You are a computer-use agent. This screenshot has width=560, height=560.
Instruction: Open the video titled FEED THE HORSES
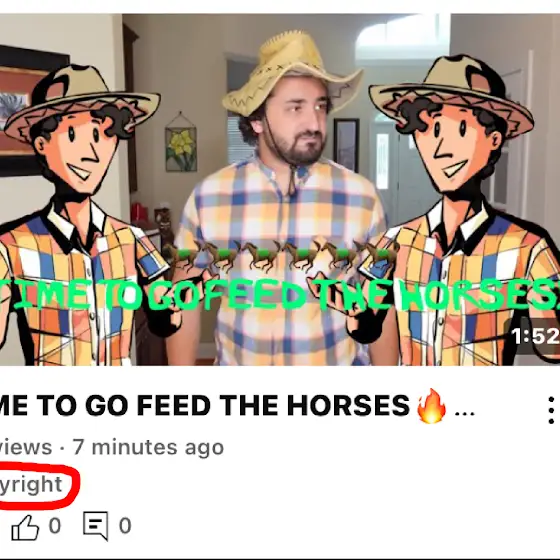[x=237, y=406]
